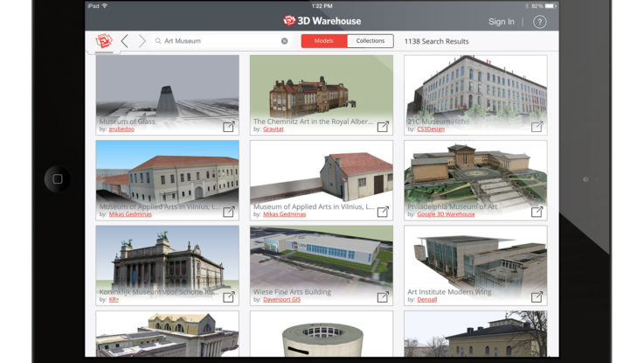Tap the iPad battery indicator
The height and width of the screenshot is (363, 644).
[551, 6]
